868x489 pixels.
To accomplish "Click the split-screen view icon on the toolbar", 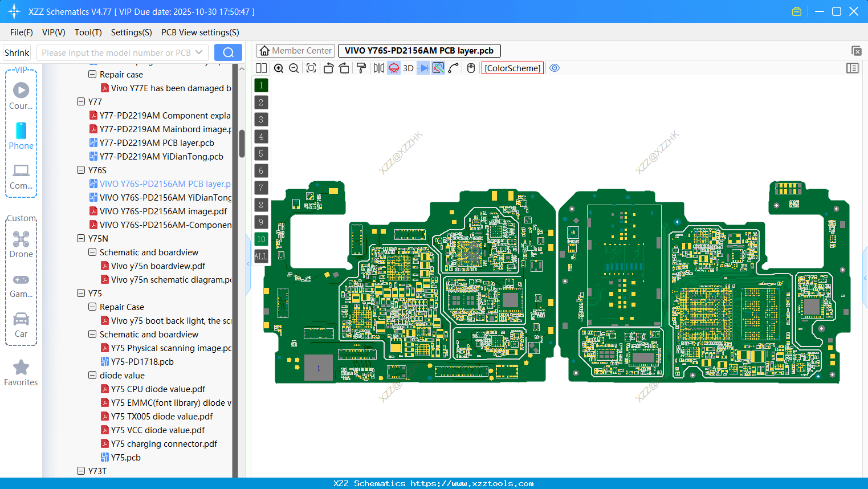I will click(x=261, y=68).
